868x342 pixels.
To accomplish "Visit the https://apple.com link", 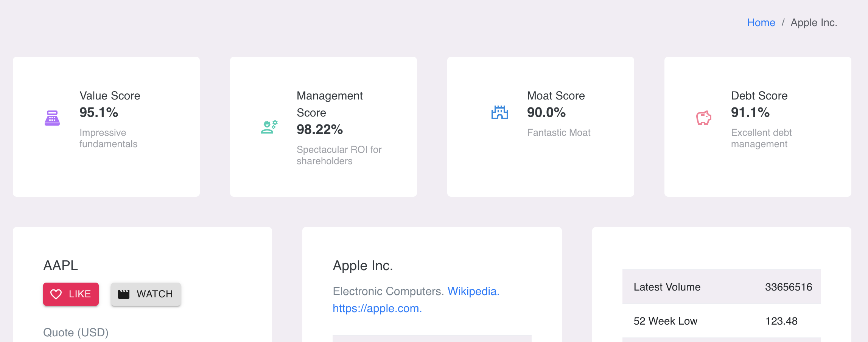I will point(377,308).
